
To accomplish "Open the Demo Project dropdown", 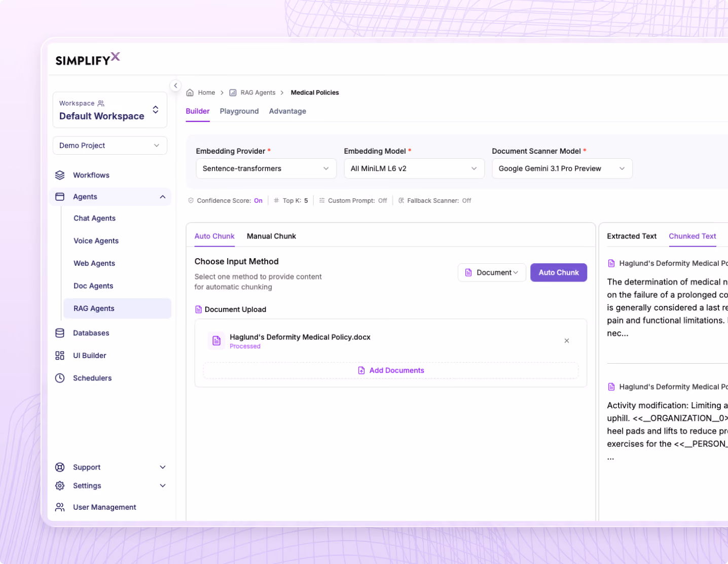I will tap(110, 146).
